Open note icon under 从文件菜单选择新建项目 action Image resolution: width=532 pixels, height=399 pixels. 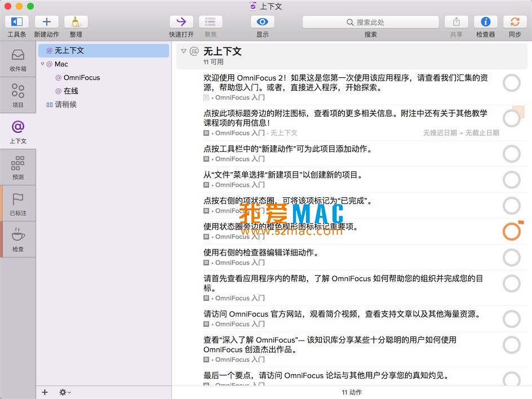206,185
